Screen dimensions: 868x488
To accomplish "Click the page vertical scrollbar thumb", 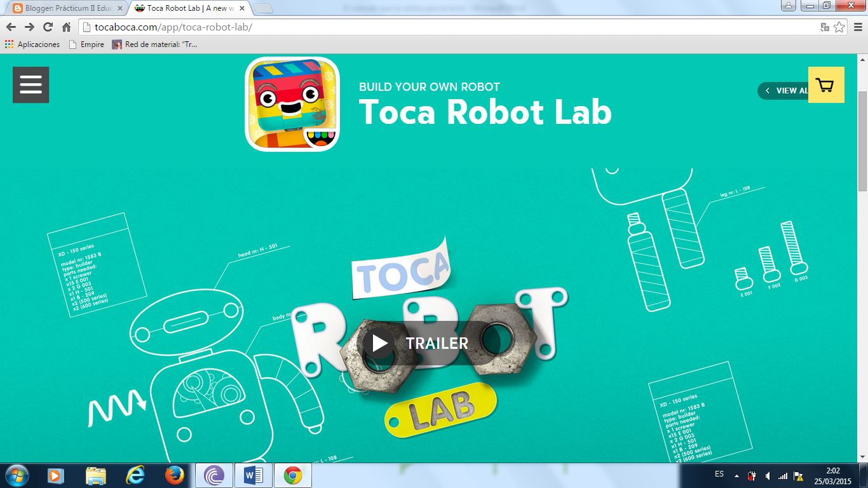I will pyautogui.click(x=862, y=141).
